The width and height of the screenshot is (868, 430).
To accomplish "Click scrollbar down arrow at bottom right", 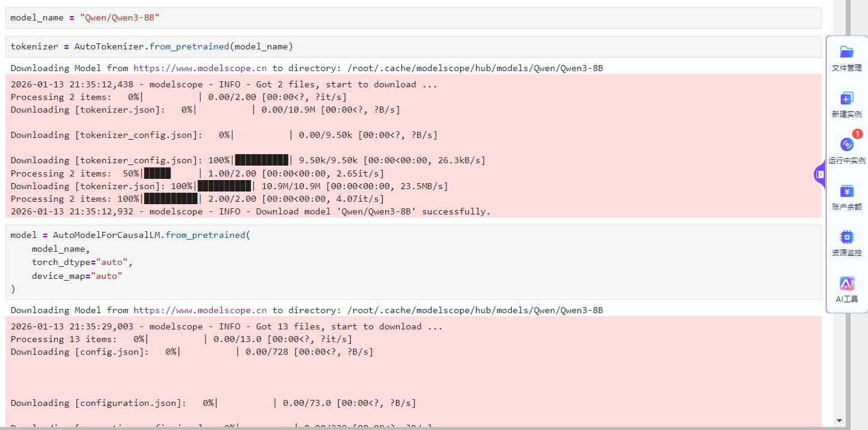I will pyautogui.click(x=839, y=420).
